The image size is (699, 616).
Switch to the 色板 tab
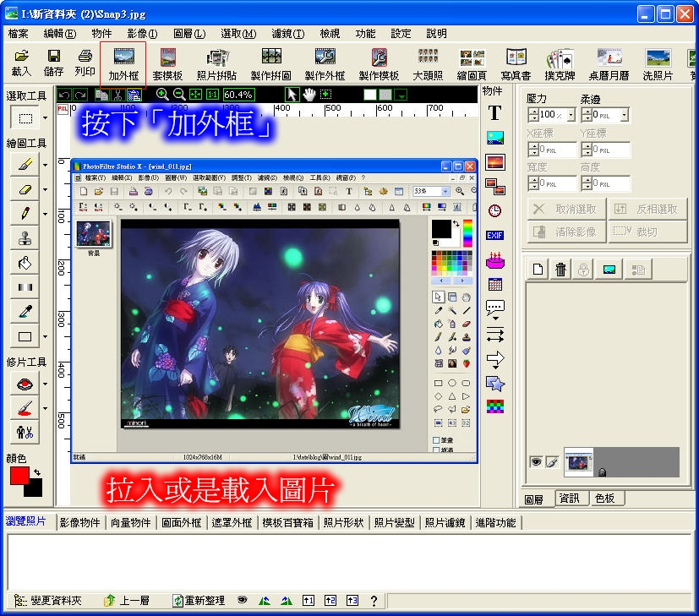coord(605,498)
